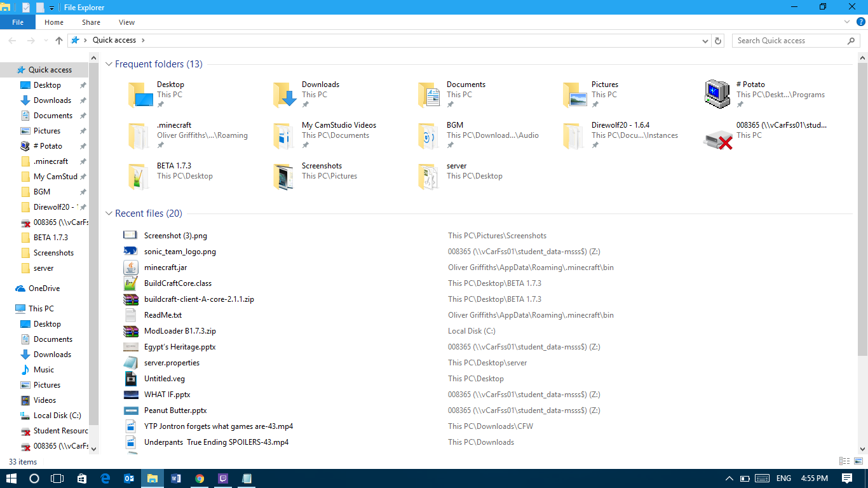
Task: Switch to the View ribbon tab
Action: 126,22
